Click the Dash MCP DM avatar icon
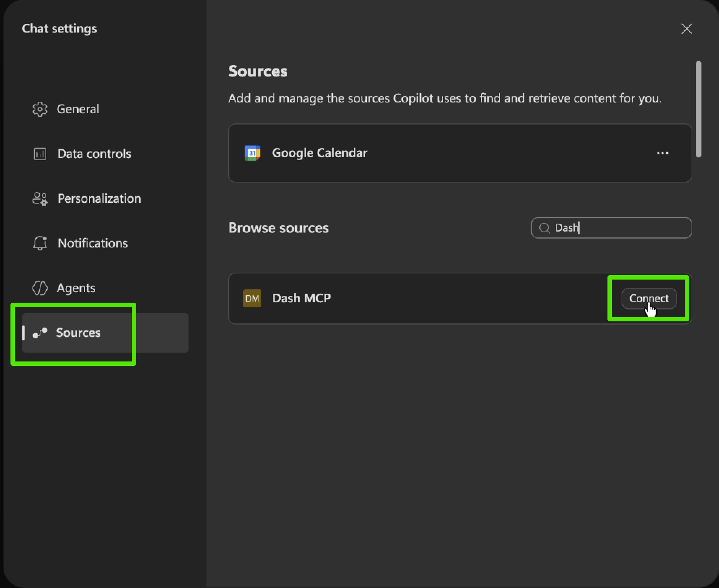 tap(252, 298)
